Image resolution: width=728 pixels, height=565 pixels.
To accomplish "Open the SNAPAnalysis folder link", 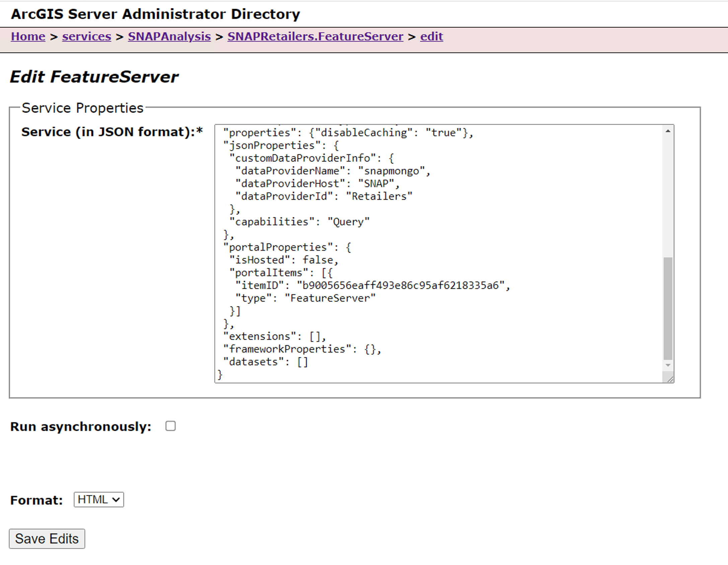I will (x=169, y=36).
